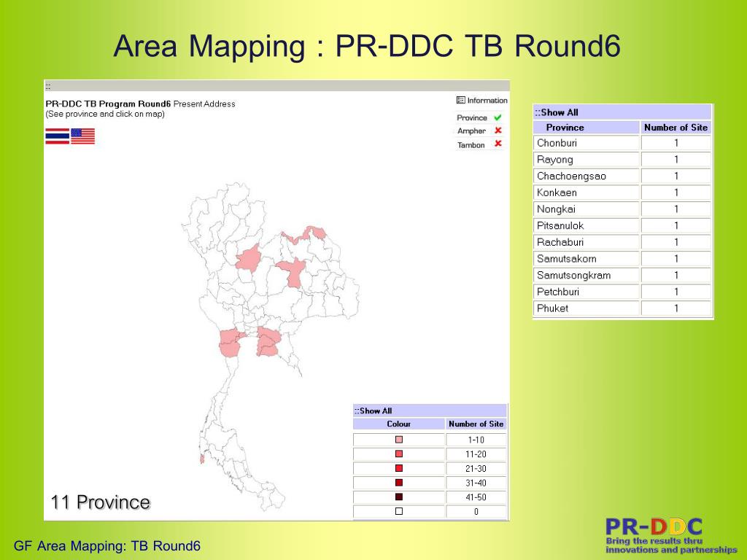Toggle the Tambon red cross
747x560 pixels.
(498, 144)
